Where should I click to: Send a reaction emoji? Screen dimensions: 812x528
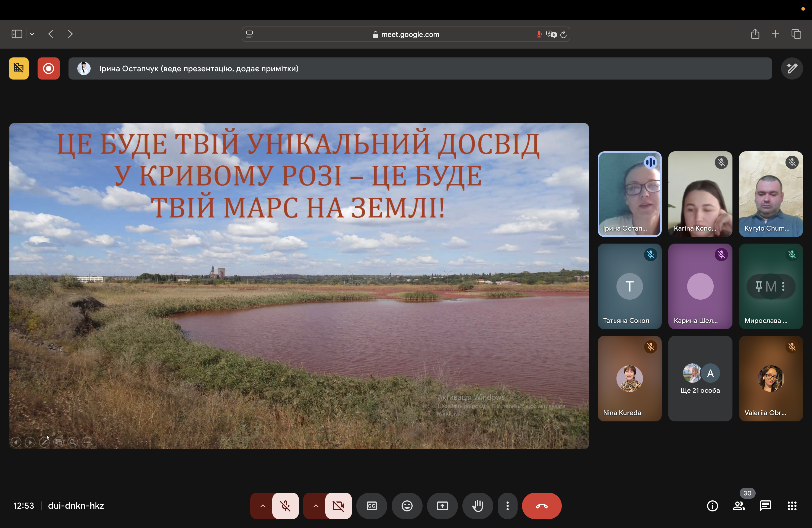[407, 506]
